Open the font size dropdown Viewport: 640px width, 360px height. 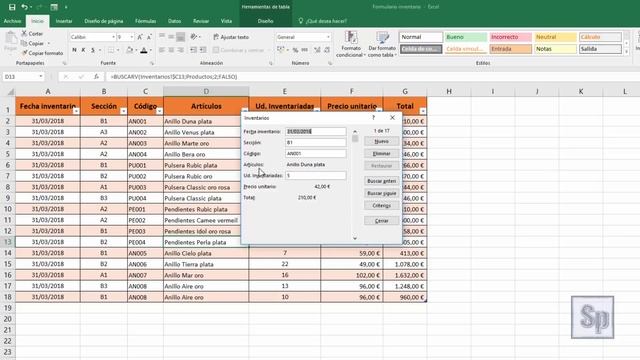point(131,37)
